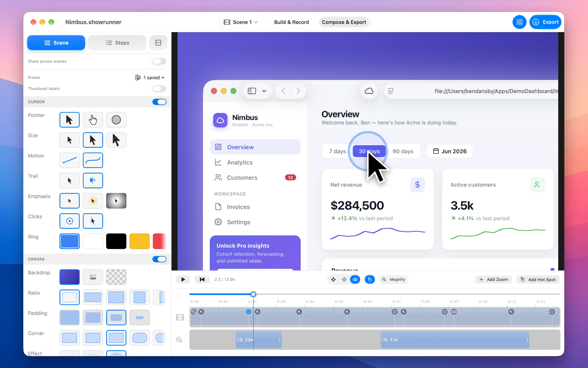Image resolution: width=588 pixels, height=368 pixels.
Task: Toggle the hot spot hand icon
Action: click(370, 279)
